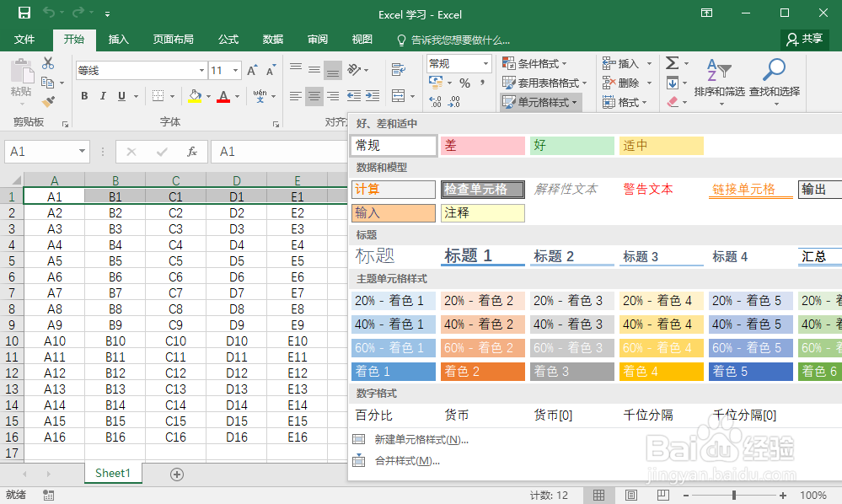The height and width of the screenshot is (504, 842).
Task: Toggle Bold formatting
Action: [x=84, y=96]
